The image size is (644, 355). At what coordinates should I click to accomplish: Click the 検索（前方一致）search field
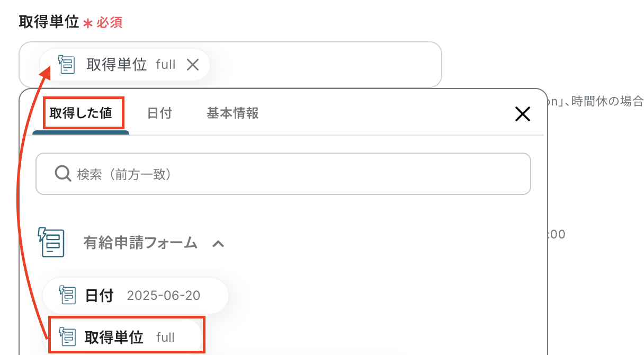pyautogui.click(x=297, y=174)
